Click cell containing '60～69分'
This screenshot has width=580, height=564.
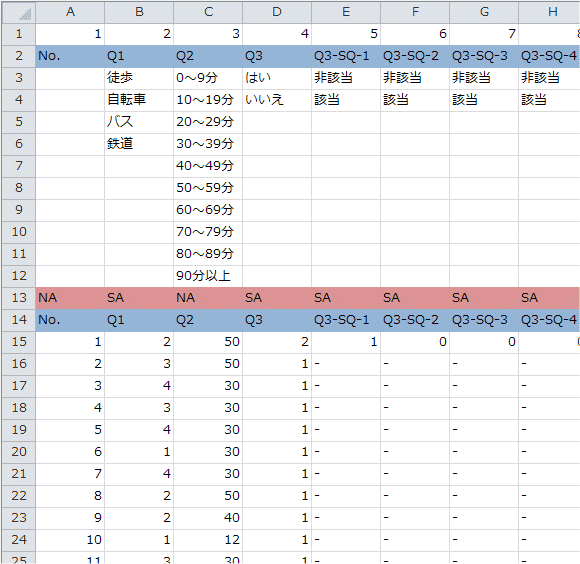[x=208, y=210]
